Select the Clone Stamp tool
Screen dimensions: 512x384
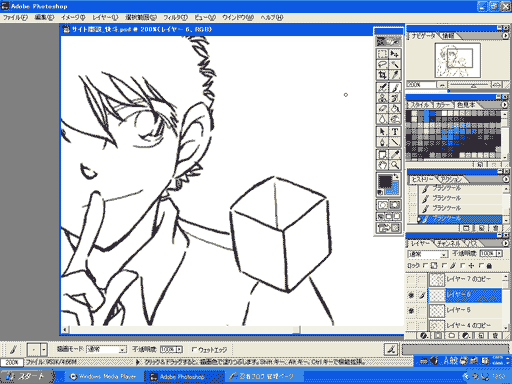[382, 98]
